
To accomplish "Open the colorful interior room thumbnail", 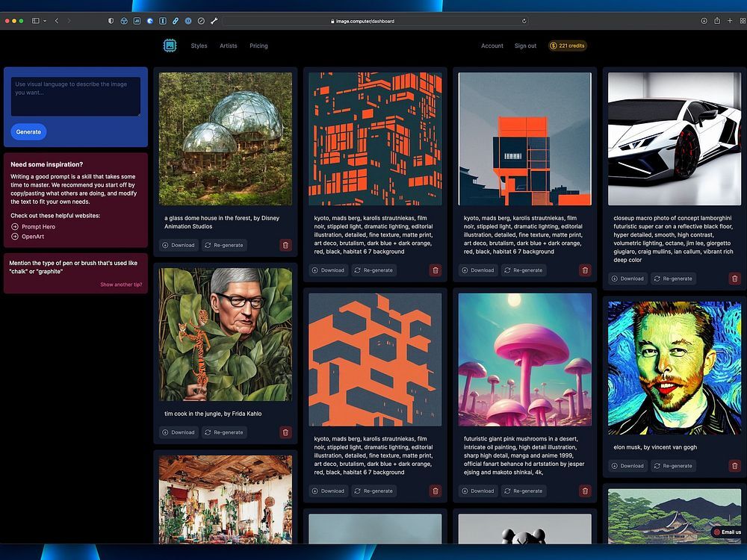I will click(x=226, y=500).
